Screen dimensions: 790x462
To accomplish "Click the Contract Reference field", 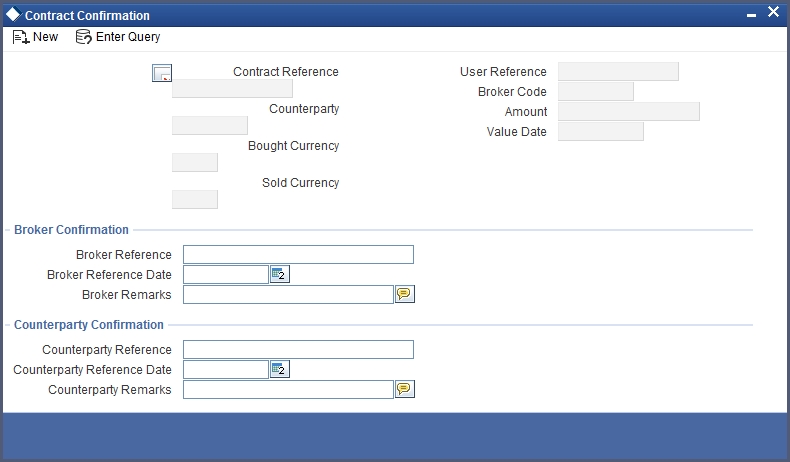I will point(232,89).
